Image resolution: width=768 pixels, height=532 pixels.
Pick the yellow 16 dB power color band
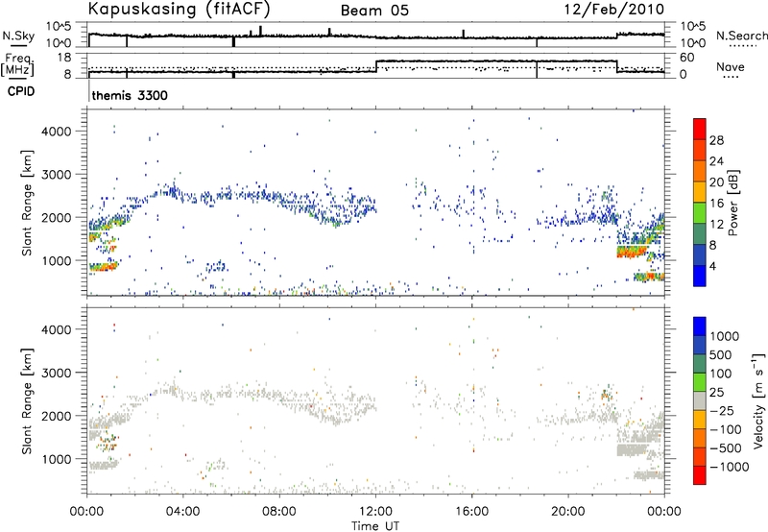pos(700,191)
